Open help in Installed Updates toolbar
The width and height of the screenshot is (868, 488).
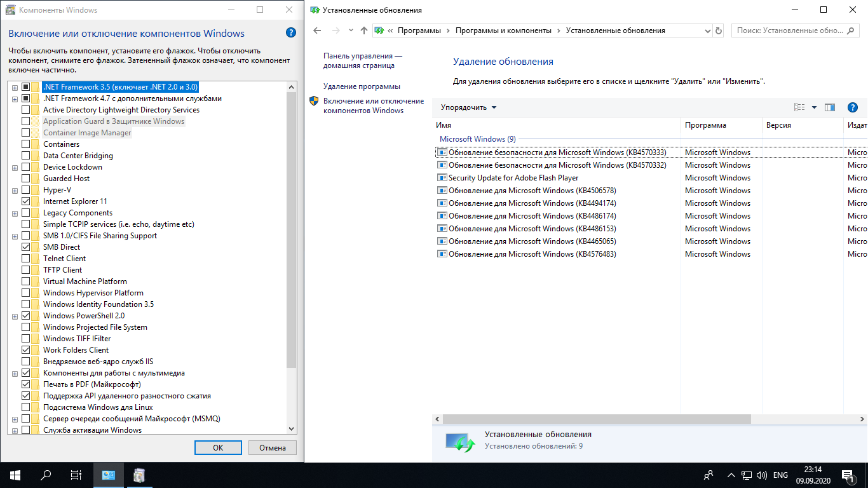[x=853, y=107]
